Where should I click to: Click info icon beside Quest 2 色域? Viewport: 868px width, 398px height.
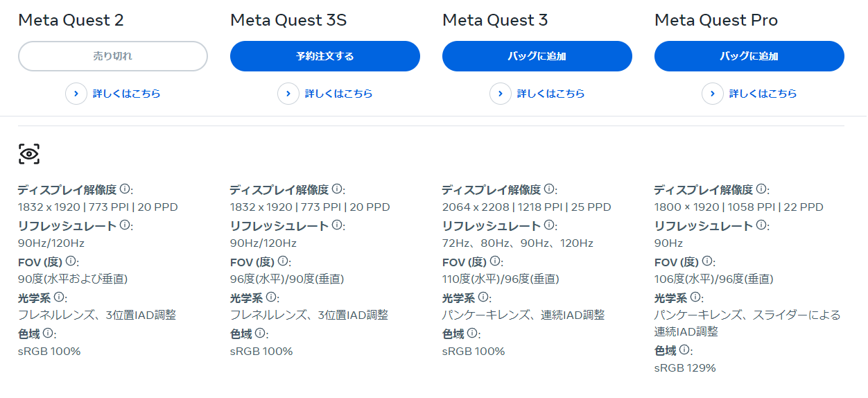pos(48,333)
